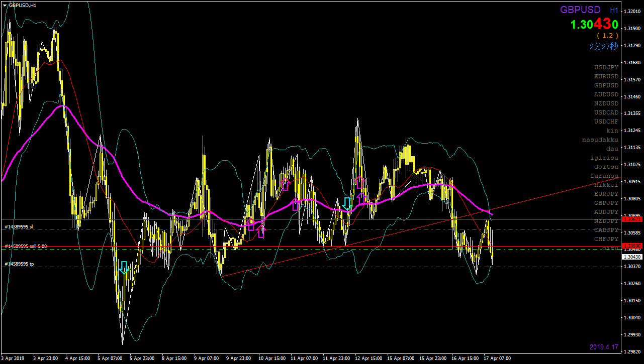Click the sell 5.00 order line label
Screen dimensions: 644x364
point(25,247)
